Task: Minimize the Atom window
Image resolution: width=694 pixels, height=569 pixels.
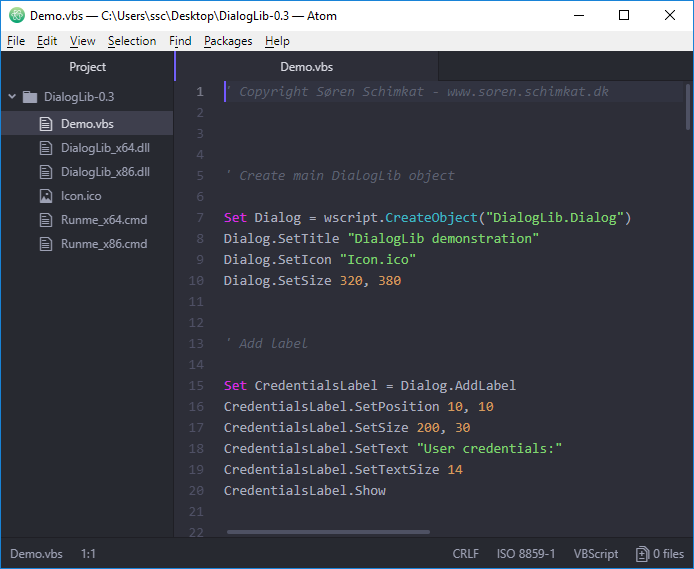Action: 579,15
